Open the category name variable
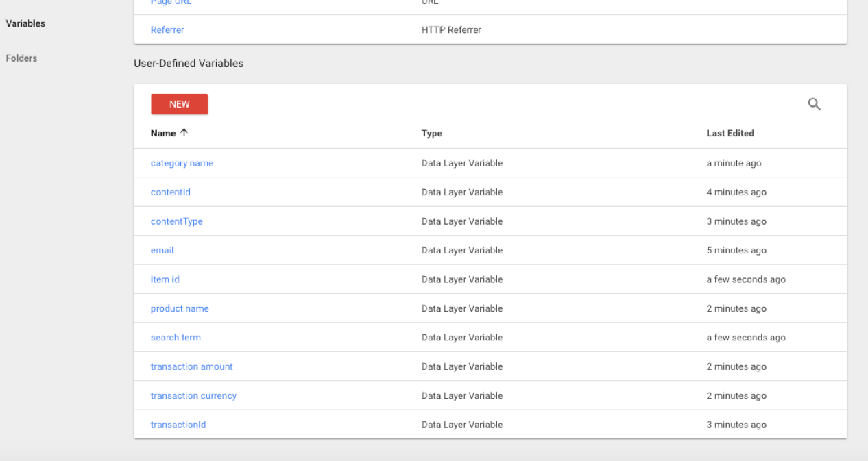 (182, 164)
